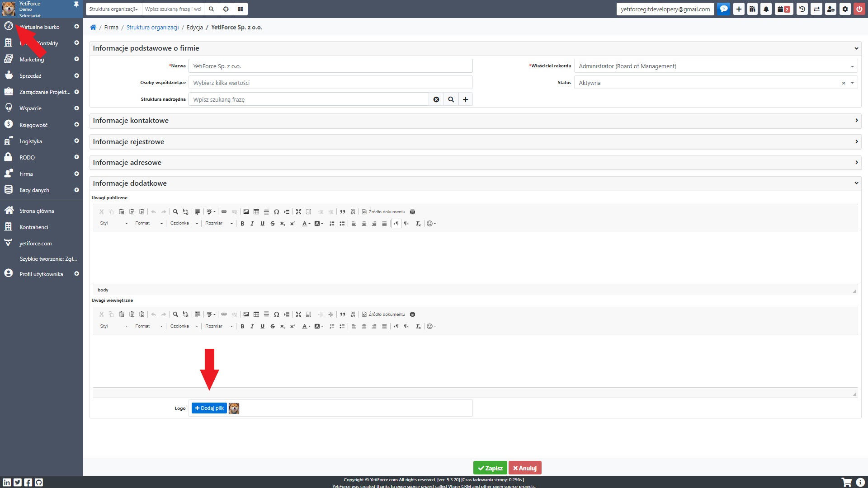Open Bazy danych menu in sidebar

coord(42,190)
